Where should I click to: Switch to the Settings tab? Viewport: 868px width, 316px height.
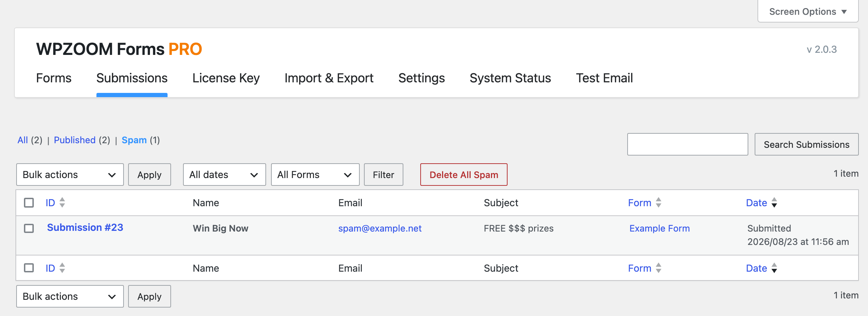coord(422,78)
